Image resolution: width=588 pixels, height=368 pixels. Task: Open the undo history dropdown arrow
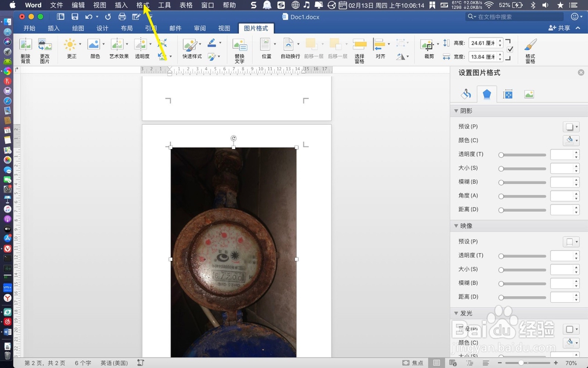(97, 16)
